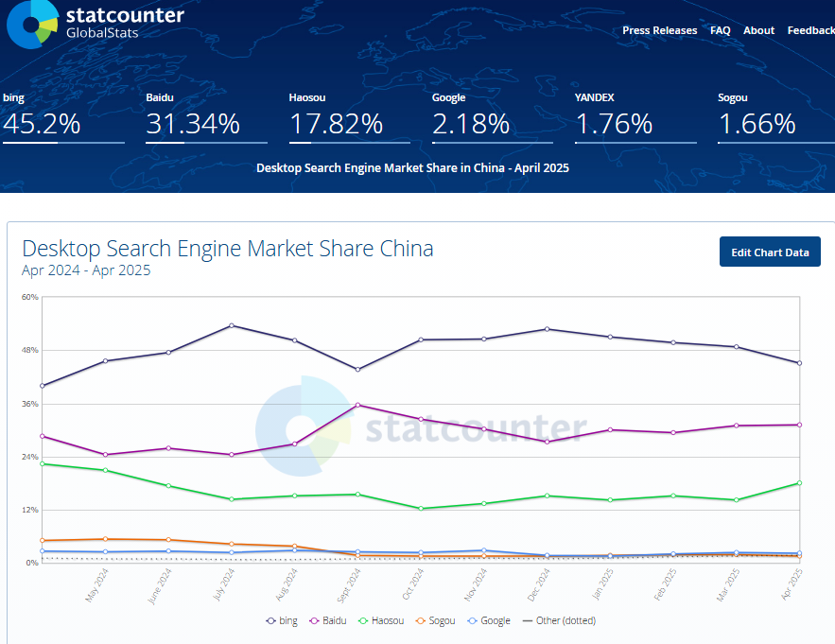Click the statcounter GlobalStats logo
The image size is (835, 644).
pyautogui.click(x=96, y=24)
